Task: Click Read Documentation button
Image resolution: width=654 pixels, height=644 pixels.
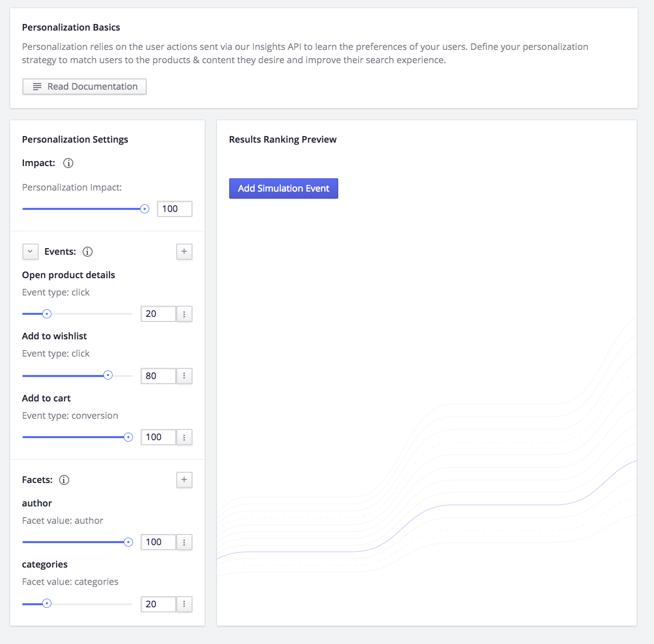Action: pyautogui.click(x=85, y=87)
